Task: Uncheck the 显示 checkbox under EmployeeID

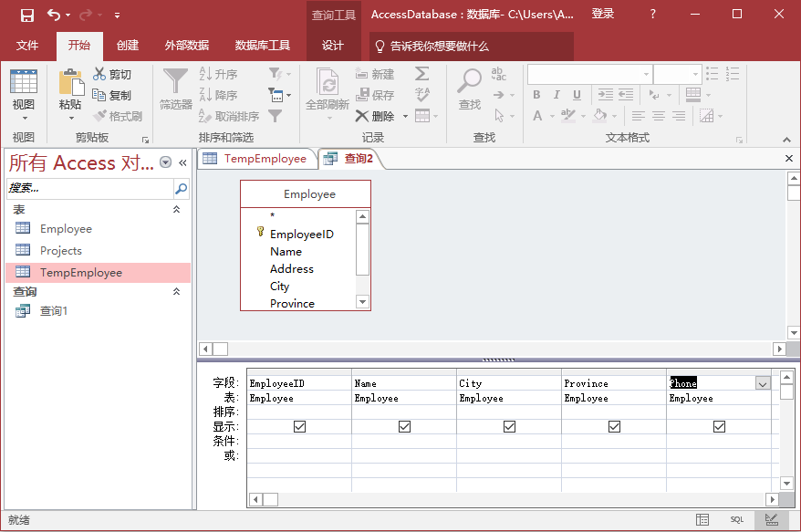Action: 299,426
